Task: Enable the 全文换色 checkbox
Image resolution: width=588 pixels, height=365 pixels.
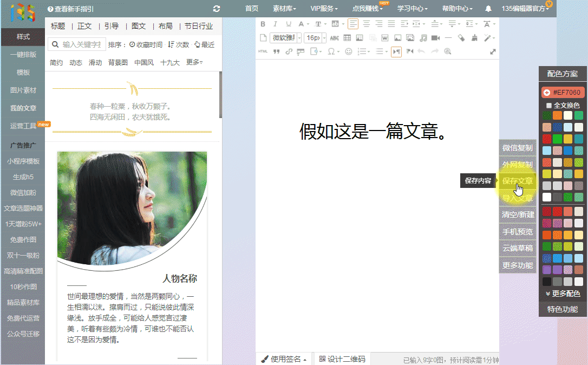Action: point(549,105)
